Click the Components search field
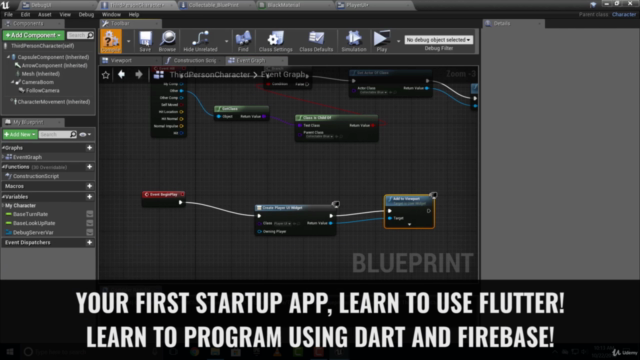 coord(80,36)
